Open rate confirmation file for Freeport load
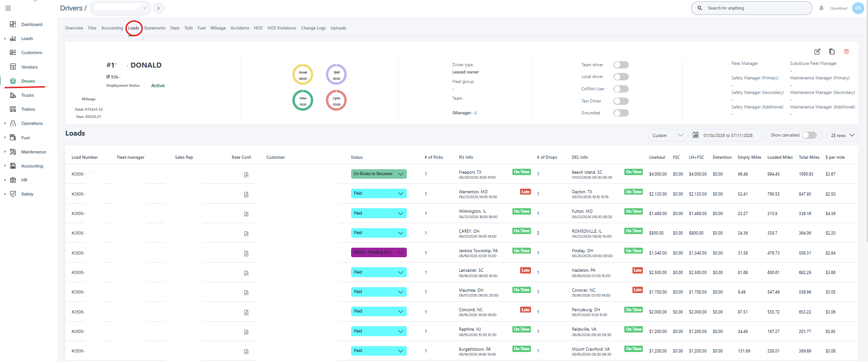Screen dimensions: 868x362 pyautogui.click(x=246, y=175)
